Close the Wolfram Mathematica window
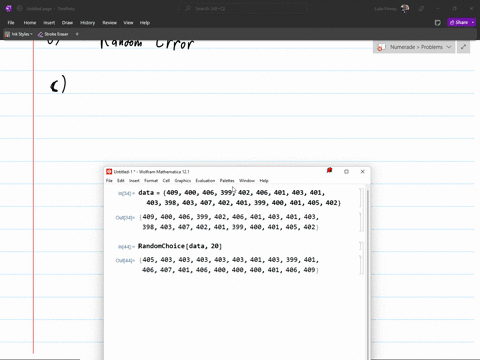The width and height of the screenshot is (480, 360). pos(363,172)
